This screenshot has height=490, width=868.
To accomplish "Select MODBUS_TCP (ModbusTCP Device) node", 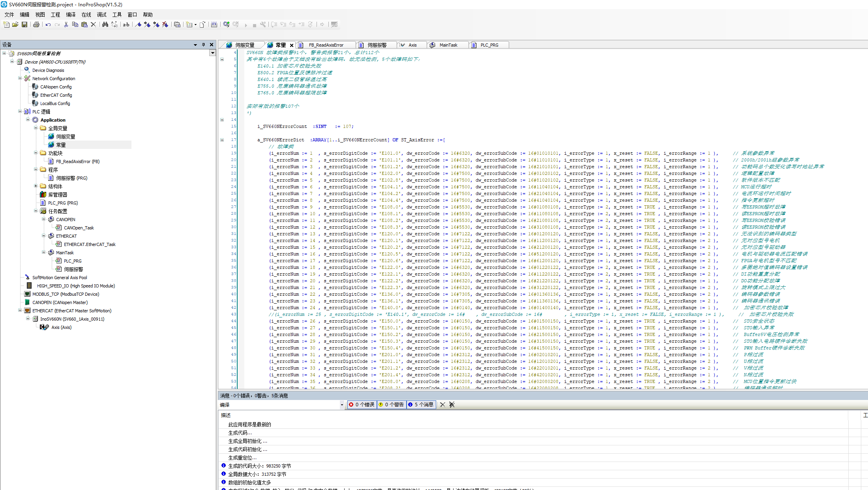I will point(66,294).
